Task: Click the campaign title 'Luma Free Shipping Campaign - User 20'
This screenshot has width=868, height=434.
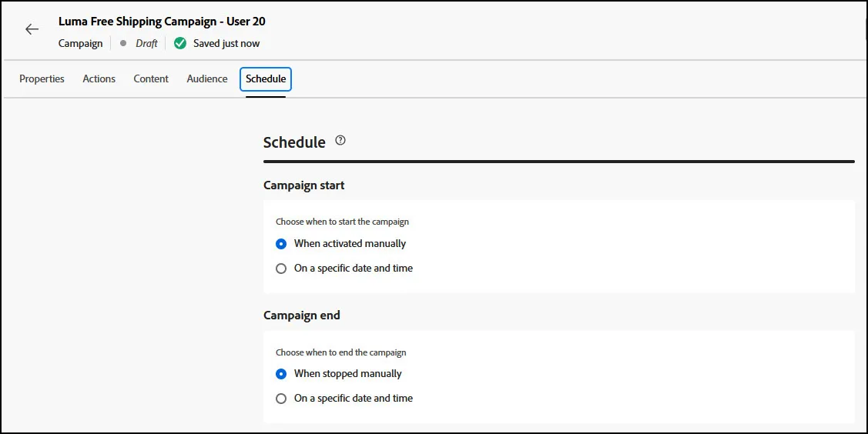Action: coord(162,22)
